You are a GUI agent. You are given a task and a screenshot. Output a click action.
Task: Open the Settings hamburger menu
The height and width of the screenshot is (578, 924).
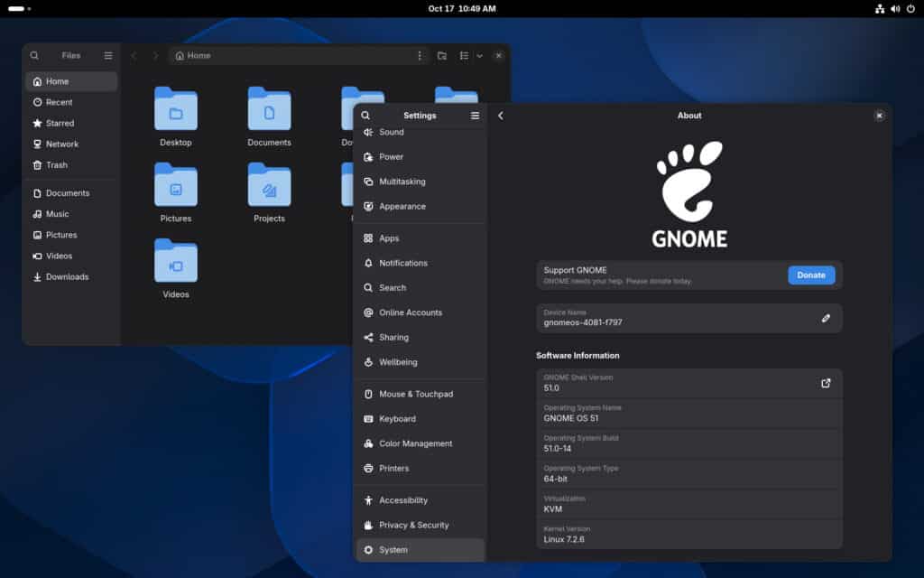click(475, 116)
